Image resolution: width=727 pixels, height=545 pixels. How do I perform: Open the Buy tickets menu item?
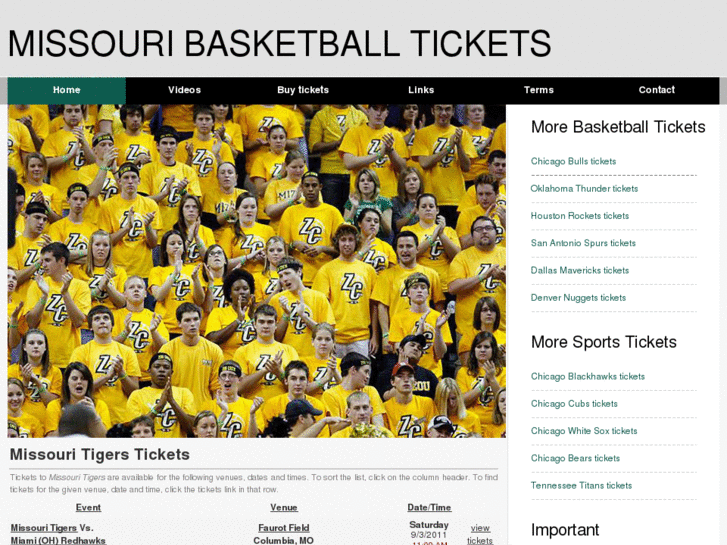coord(303,90)
